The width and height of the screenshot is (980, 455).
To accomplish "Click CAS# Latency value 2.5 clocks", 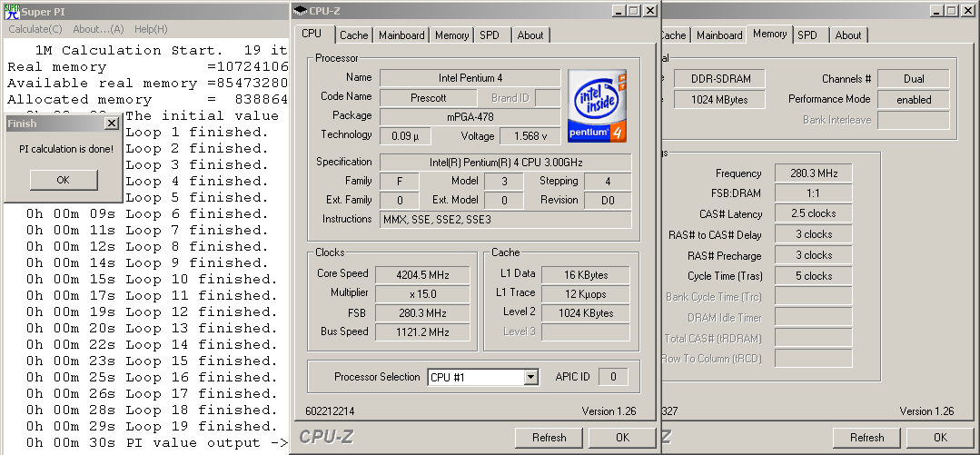I will [x=814, y=213].
